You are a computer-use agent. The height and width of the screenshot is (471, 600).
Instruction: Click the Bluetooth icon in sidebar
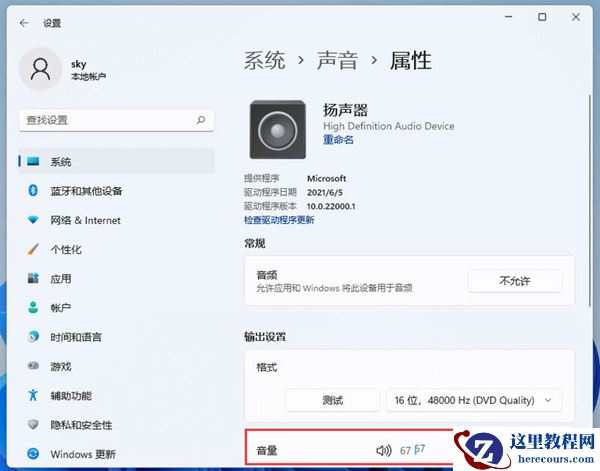33,190
